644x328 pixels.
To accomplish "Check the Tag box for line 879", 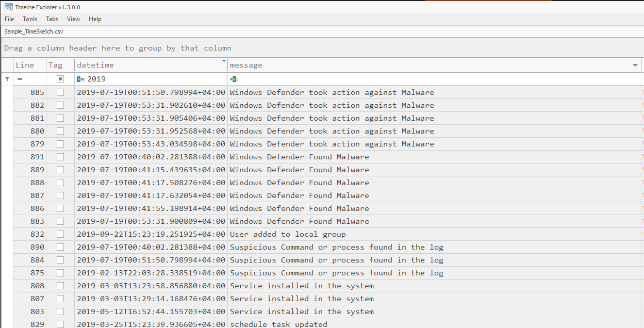I will [60, 144].
